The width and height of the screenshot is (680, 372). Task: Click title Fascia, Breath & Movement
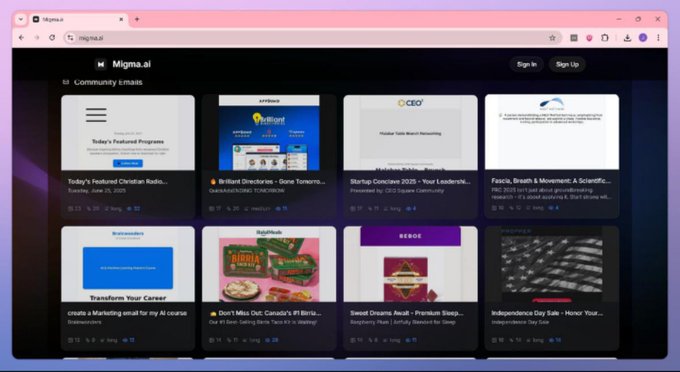(x=551, y=181)
